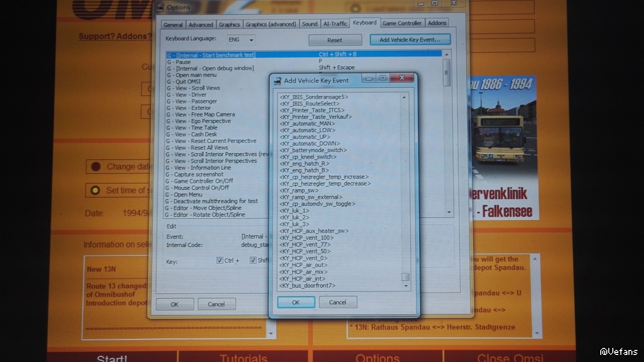Pick <KY_automatic_MAN> from the list

pos(307,124)
